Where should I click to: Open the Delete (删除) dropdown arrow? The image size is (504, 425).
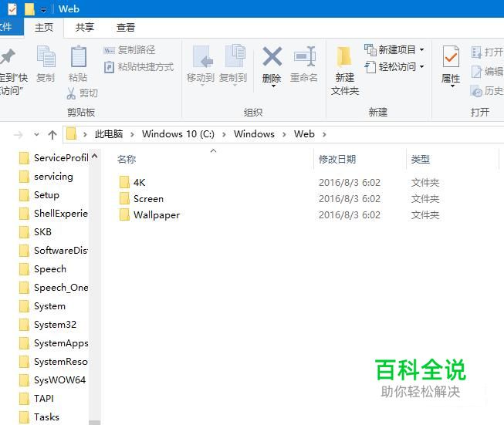[273, 86]
